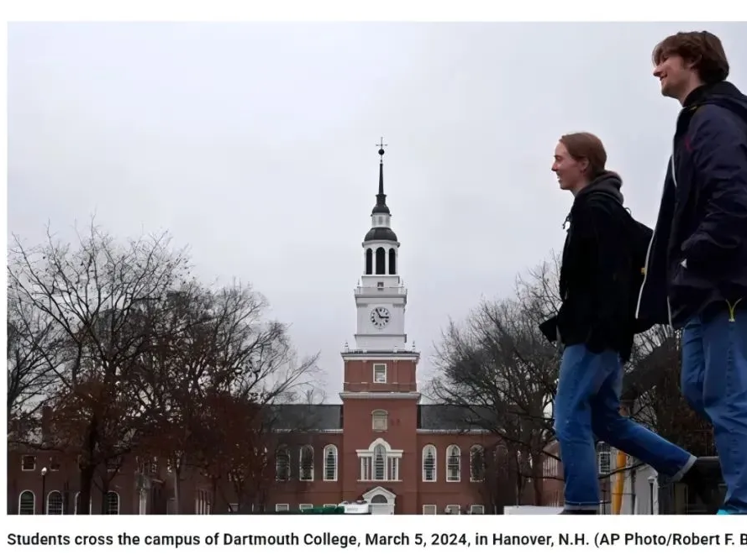Click the date March 5, 2024 in caption

point(415,540)
